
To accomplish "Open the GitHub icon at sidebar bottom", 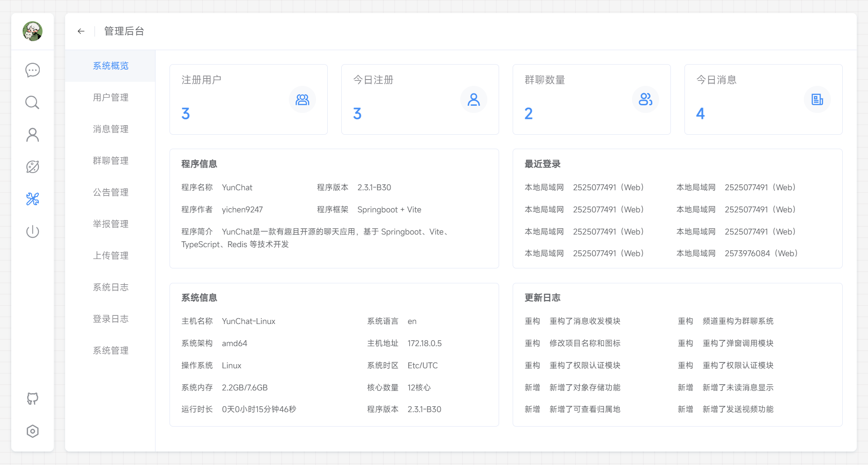I will (x=32, y=399).
